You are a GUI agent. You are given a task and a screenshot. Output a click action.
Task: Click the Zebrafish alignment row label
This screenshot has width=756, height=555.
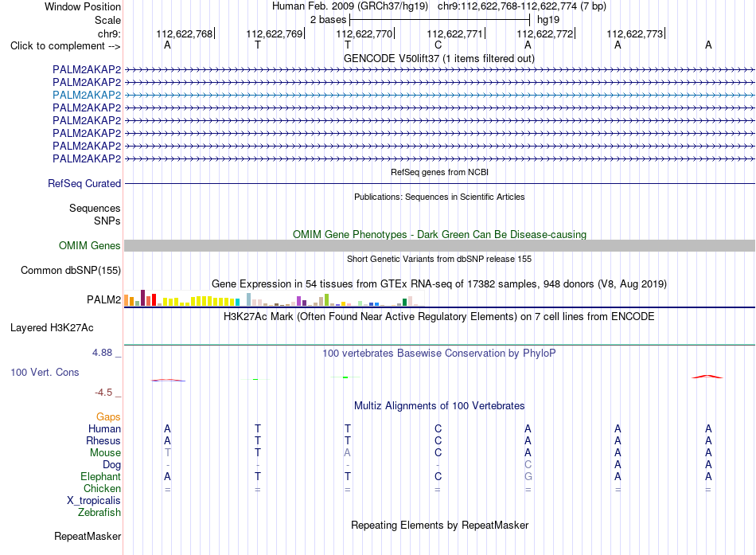[99, 513]
